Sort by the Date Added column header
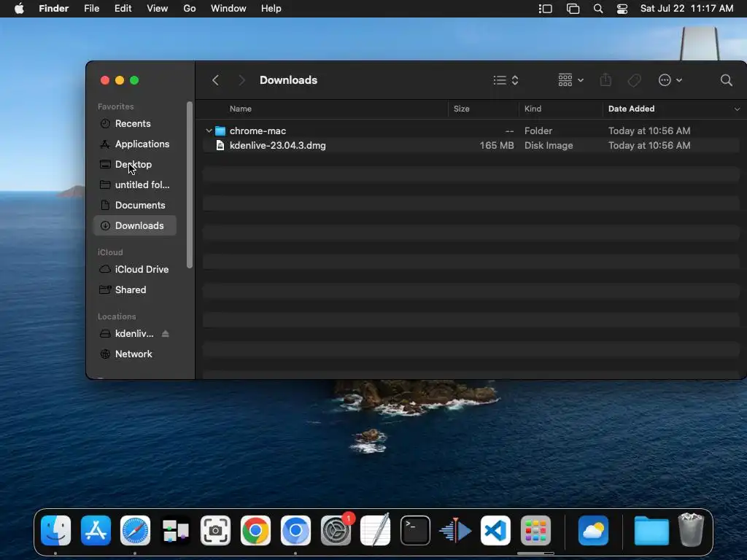 click(631, 109)
